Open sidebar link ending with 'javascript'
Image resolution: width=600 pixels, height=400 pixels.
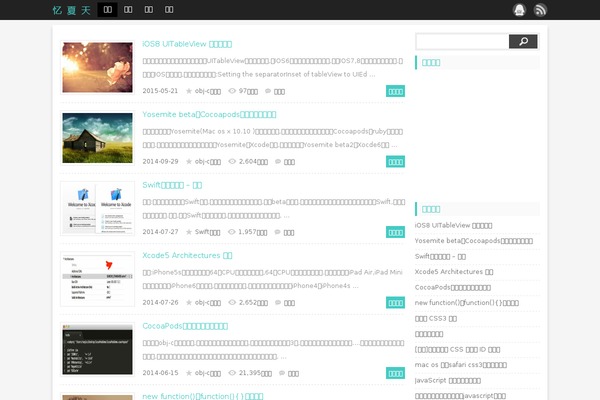click(460, 396)
